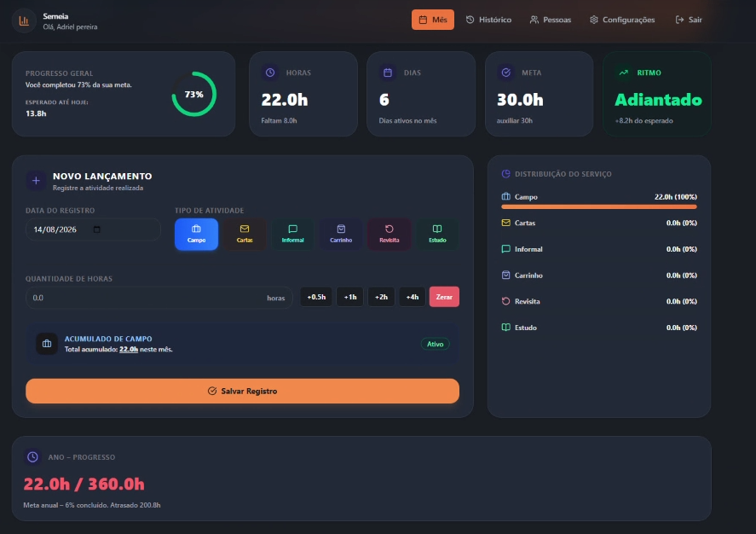Click the 73% circular progress ring
The image size is (756, 534).
tap(193, 94)
